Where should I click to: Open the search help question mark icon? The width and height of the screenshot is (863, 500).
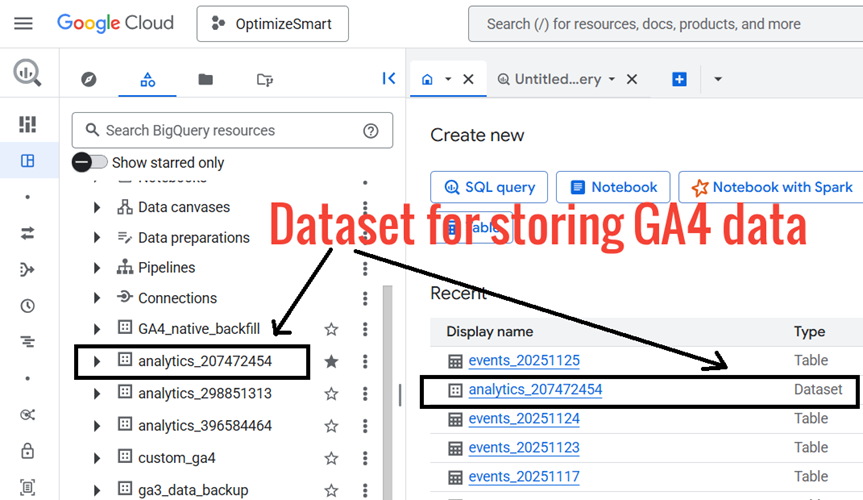click(370, 131)
